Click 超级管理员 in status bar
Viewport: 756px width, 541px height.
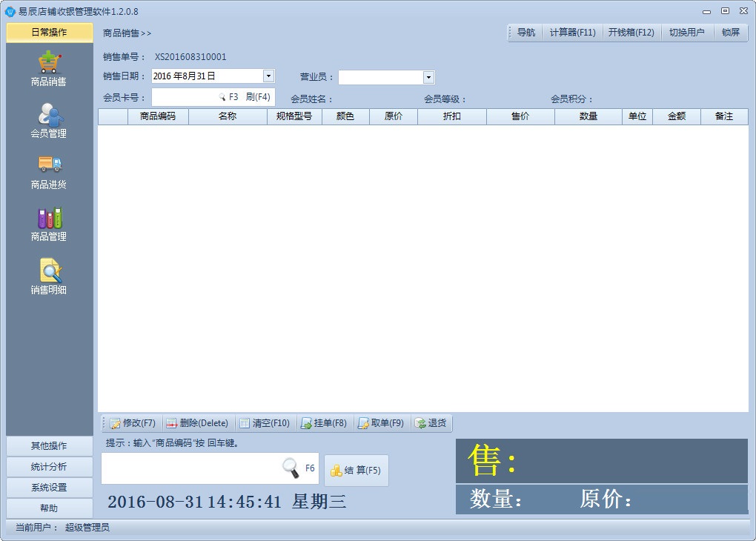click(x=87, y=528)
